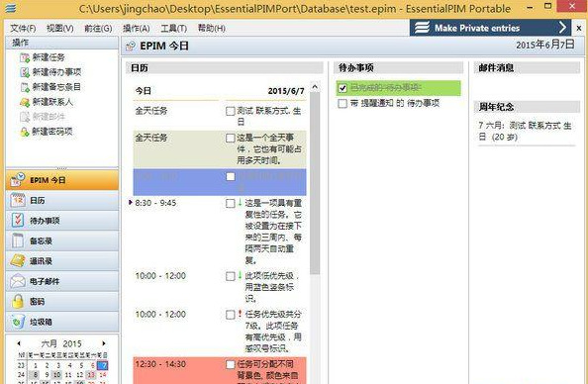Click calendar list scroll up arrow
Screen dimensions: 588x384
[x=315, y=87]
